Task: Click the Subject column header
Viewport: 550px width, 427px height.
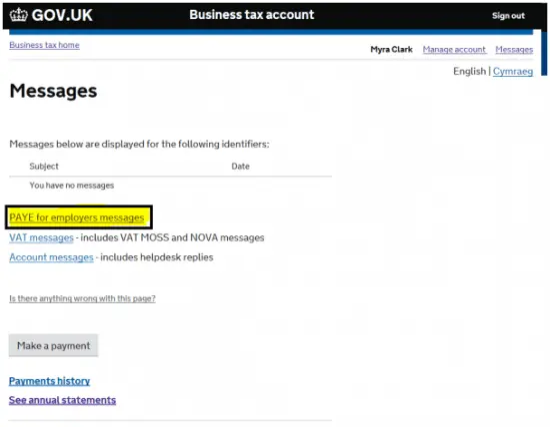Action: (44, 166)
